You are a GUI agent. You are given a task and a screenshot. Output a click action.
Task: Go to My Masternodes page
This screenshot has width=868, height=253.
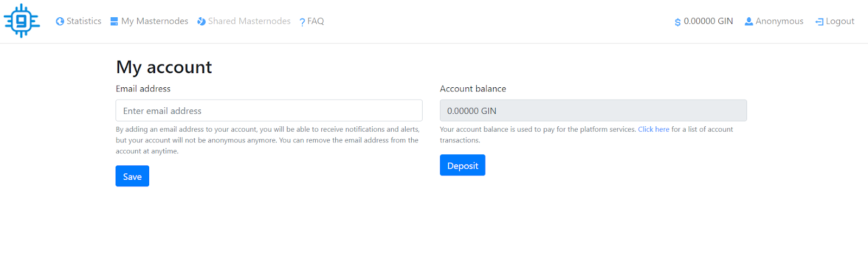point(155,21)
